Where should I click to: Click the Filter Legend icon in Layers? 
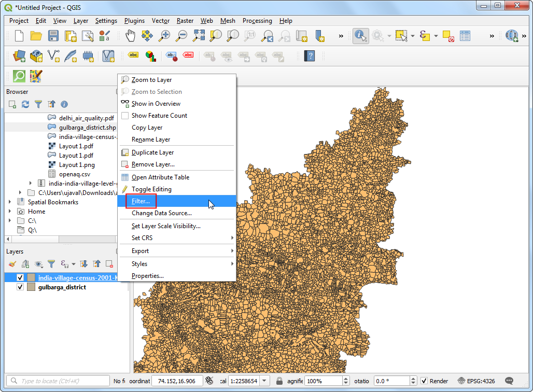[x=51, y=264]
